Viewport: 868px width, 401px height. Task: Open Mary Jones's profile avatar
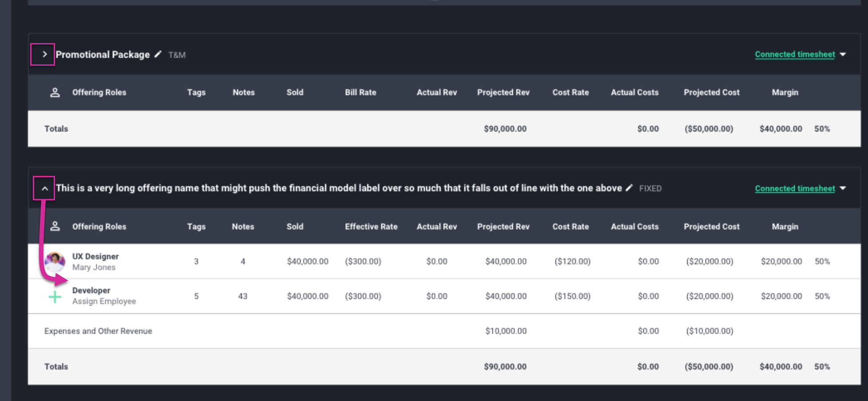[x=55, y=261]
